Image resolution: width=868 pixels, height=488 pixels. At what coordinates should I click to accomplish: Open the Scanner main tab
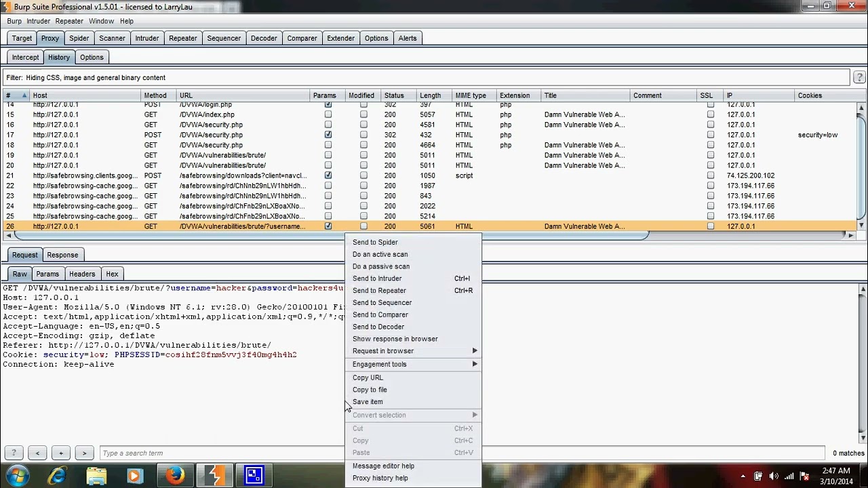[112, 38]
